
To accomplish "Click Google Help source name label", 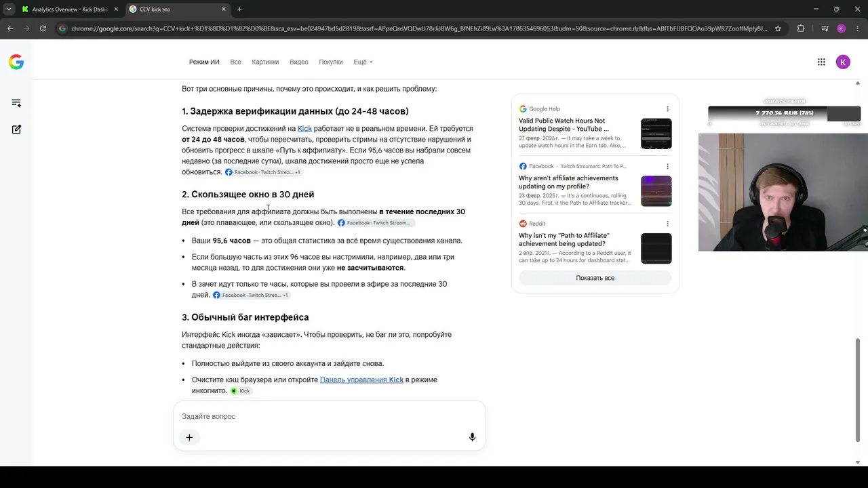I will (545, 108).
